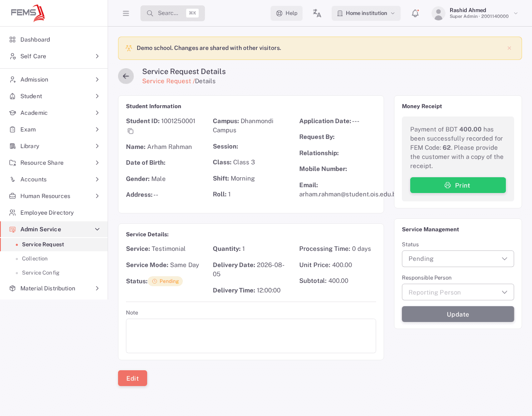Collapse the Admin Service menu
This screenshot has height=416, width=532.
point(54,229)
